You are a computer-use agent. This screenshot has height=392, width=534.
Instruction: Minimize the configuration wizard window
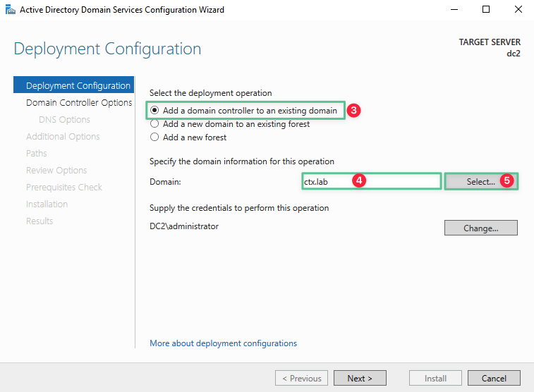pyautogui.click(x=454, y=10)
